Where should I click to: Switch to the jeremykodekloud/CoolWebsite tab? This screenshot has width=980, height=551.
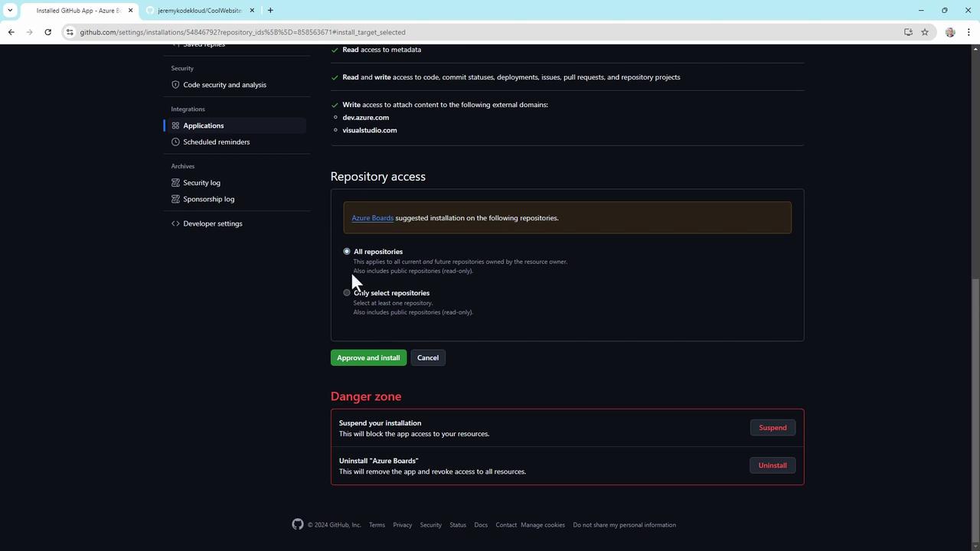[x=199, y=11]
